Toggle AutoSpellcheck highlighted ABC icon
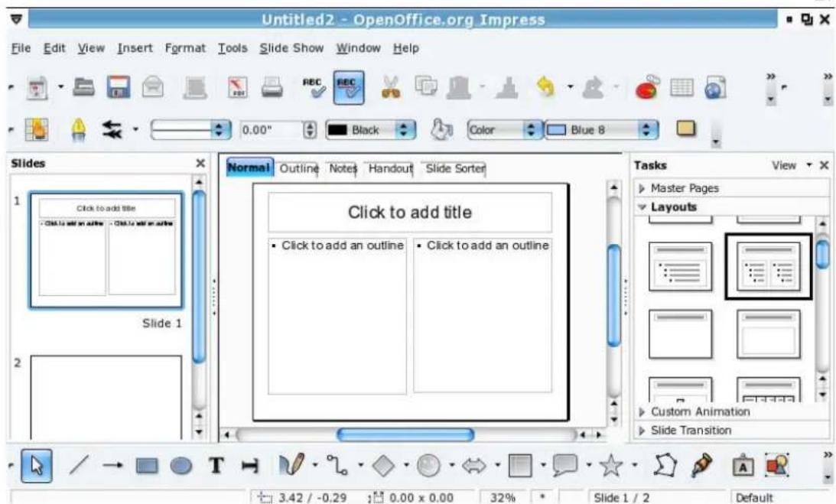The width and height of the screenshot is (836, 504). point(349,87)
